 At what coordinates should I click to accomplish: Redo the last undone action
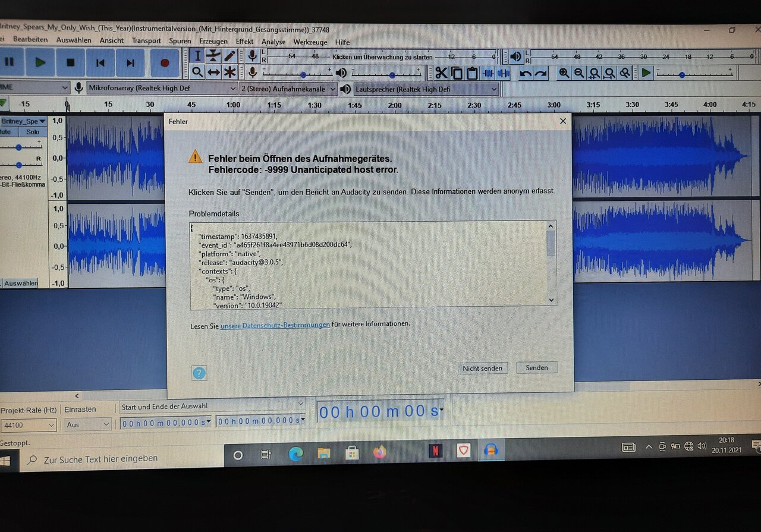[541, 74]
